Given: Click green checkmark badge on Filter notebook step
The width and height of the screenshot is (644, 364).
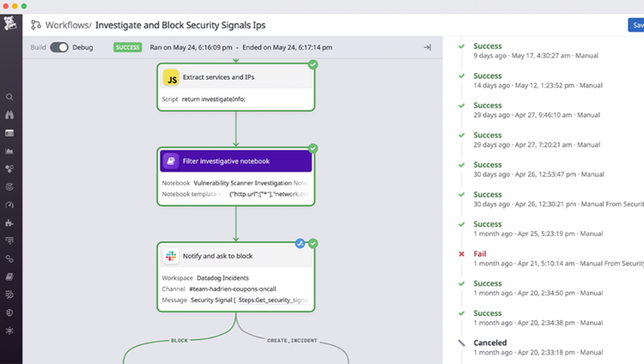Looking at the screenshot, I should [313, 149].
